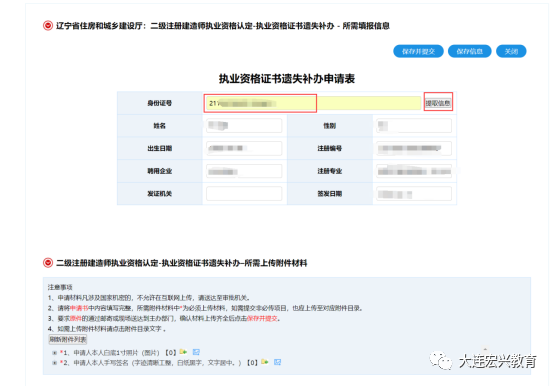This screenshot has width=554, height=386.
Task: Expand attachment item 2 申请人本人手写签名
Action: pyautogui.click(x=54, y=363)
